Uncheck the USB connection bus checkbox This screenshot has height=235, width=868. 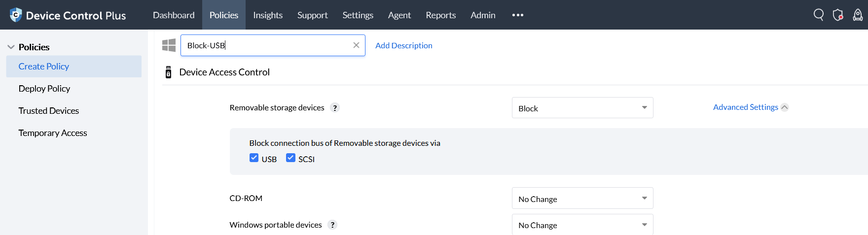(254, 158)
